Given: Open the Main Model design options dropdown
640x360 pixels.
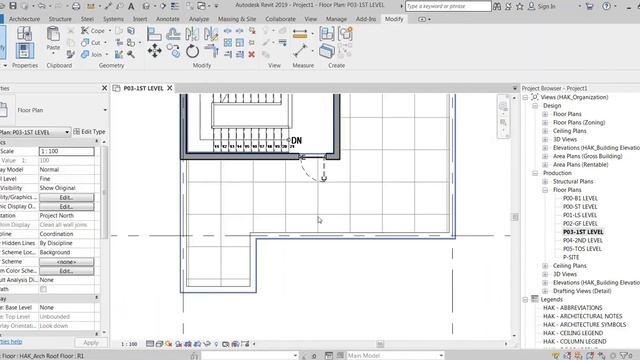Looking at the screenshot, I should tap(441, 356).
